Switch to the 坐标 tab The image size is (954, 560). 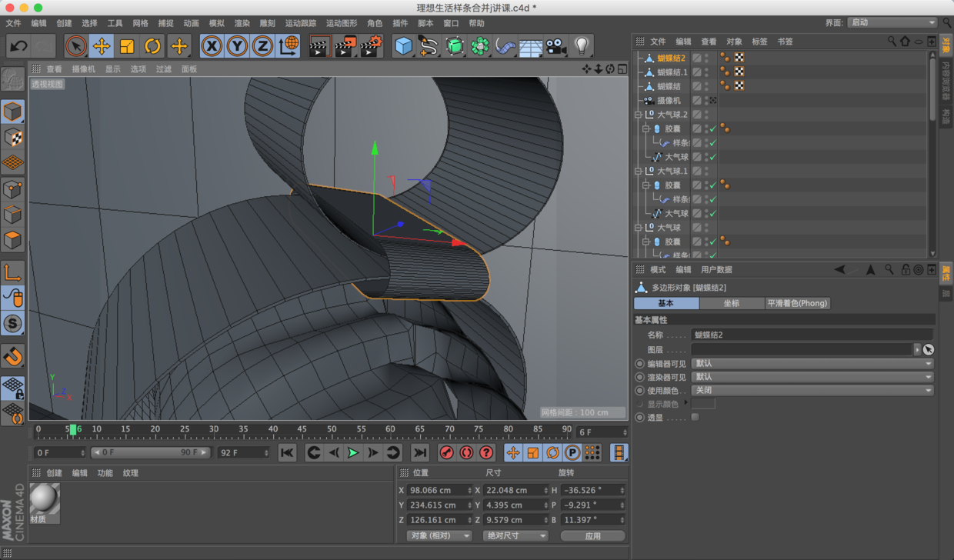coord(731,303)
